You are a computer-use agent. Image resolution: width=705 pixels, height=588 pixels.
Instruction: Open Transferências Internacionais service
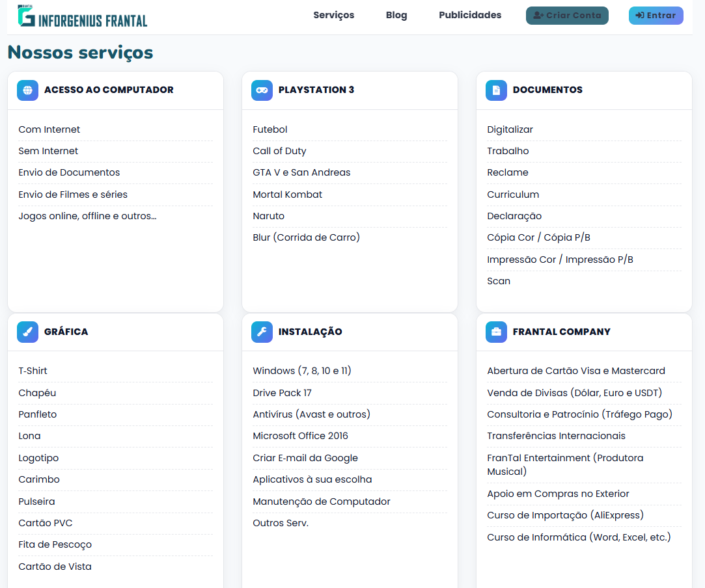point(556,436)
